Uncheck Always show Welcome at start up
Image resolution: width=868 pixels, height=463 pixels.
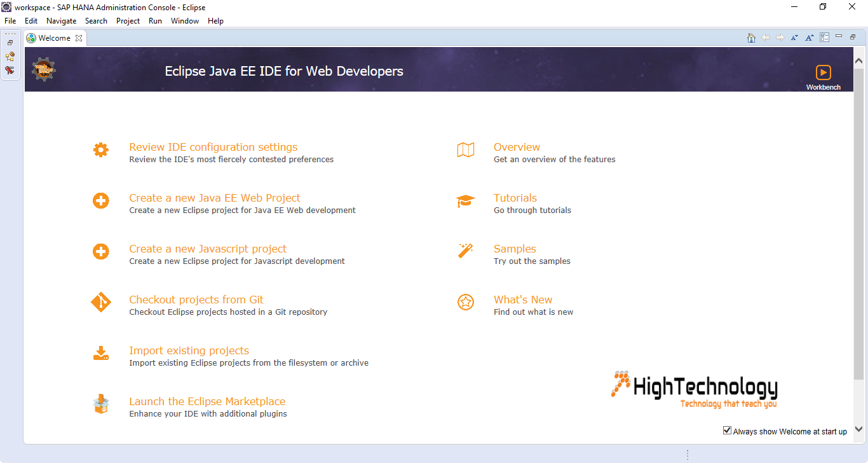click(x=727, y=431)
